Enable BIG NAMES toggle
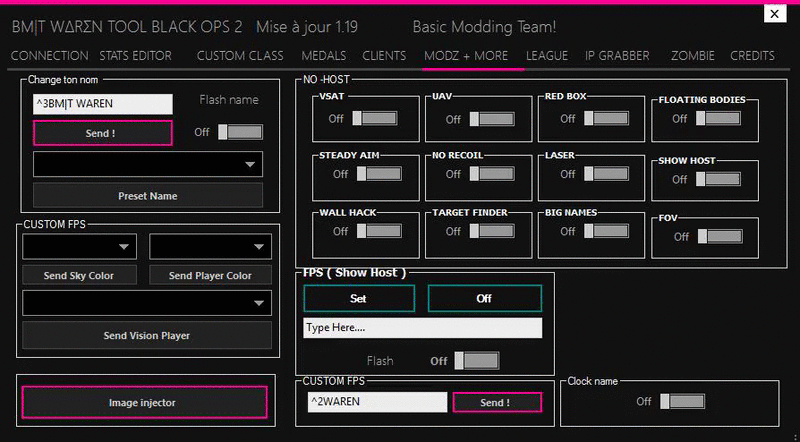This screenshot has width=800, height=442. pyautogui.click(x=606, y=231)
